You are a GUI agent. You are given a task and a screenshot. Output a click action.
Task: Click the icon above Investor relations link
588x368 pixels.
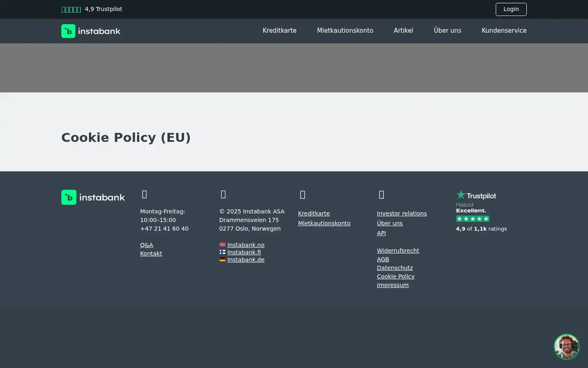(381, 195)
